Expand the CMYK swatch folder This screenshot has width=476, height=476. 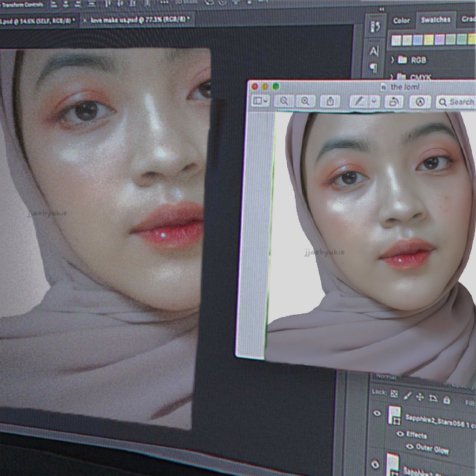[392, 77]
